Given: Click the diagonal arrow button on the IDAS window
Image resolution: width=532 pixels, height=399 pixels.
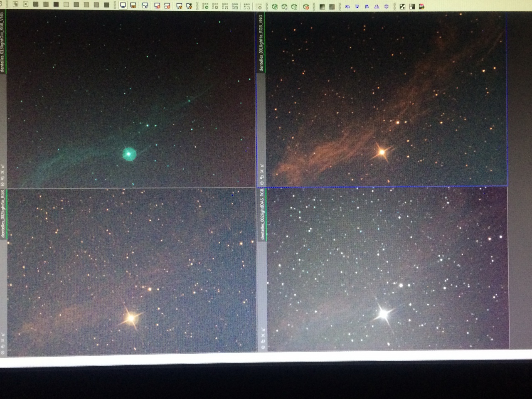Looking at the screenshot, I should 263,330.
